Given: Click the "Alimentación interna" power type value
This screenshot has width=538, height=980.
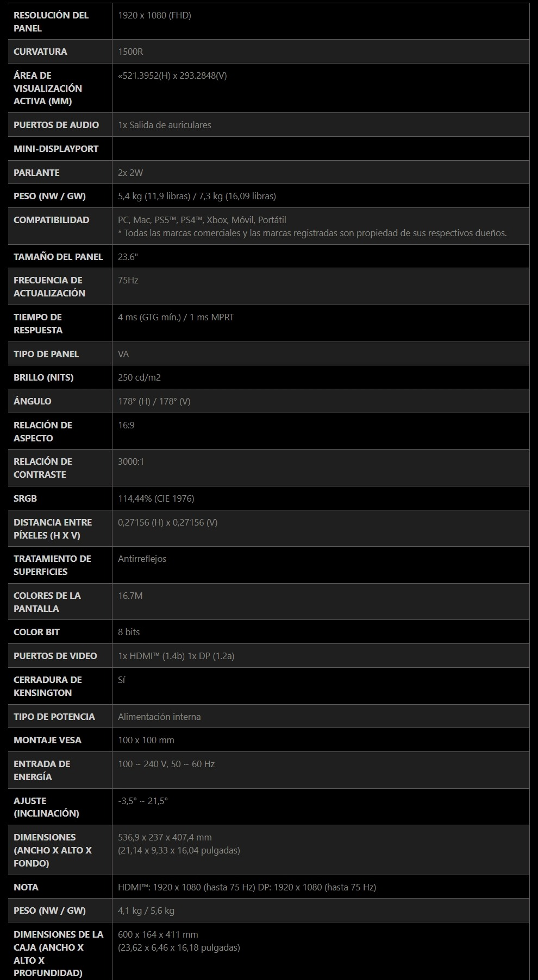Looking at the screenshot, I should pyautogui.click(x=159, y=717).
